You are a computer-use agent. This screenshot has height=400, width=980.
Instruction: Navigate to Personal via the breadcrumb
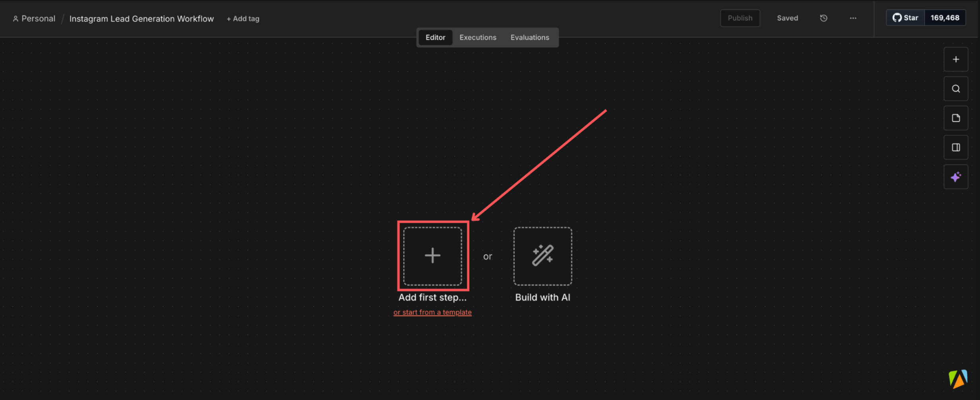(x=39, y=18)
